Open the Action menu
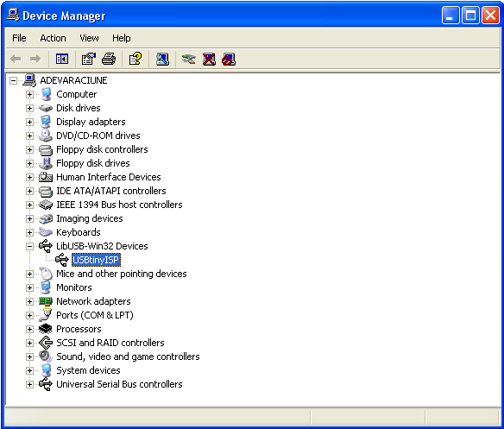Viewport: 504px width, 429px height. (x=53, y=38)
